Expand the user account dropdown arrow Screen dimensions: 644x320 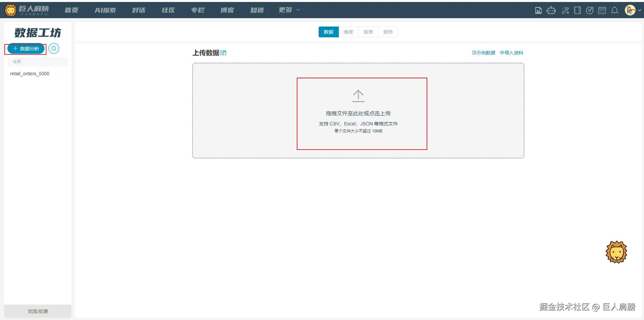pos(639,10)
